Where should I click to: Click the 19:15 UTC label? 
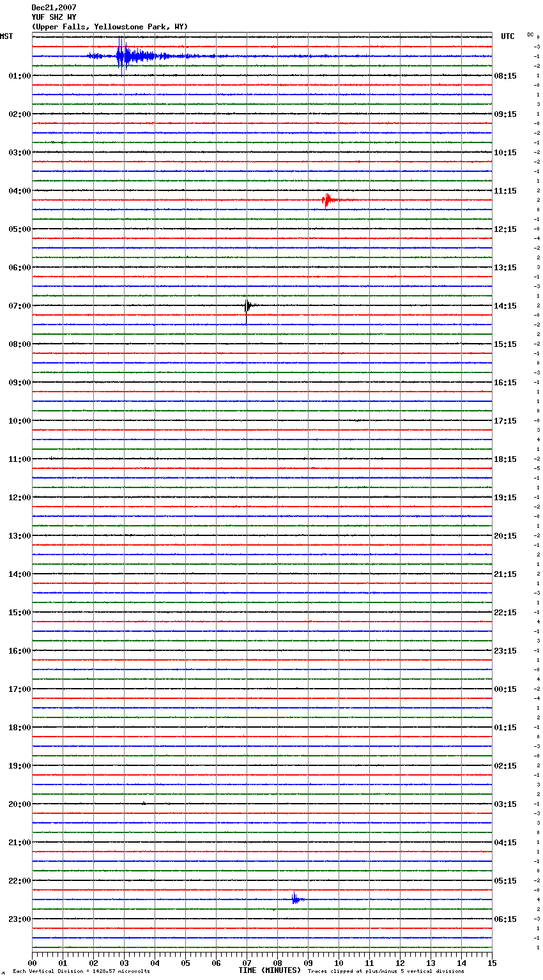[505, 497]
